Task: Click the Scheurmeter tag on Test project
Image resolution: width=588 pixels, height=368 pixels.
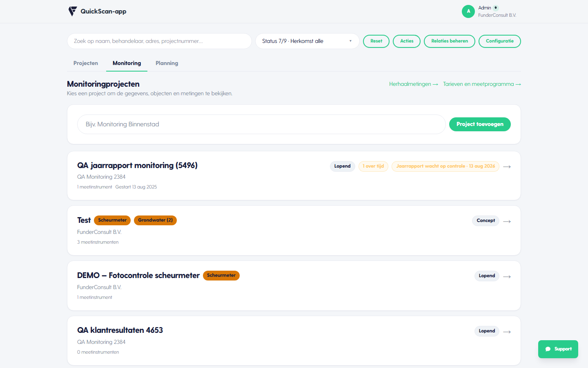Action: (112, 220)
